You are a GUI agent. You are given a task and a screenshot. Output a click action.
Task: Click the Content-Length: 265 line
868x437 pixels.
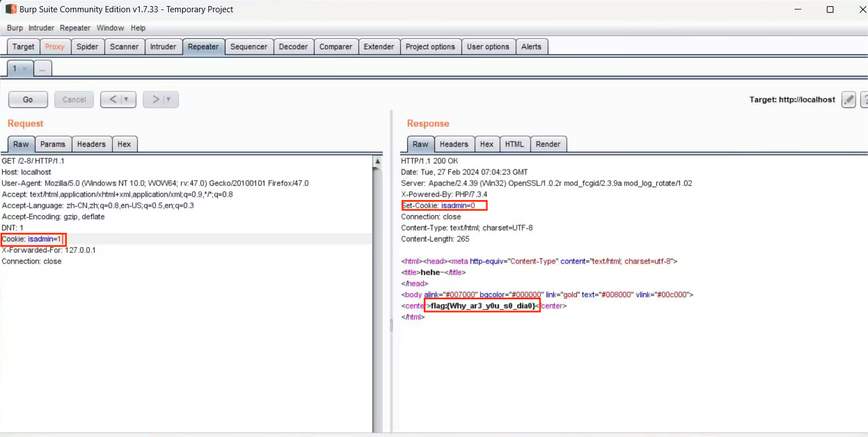[435, 239]
